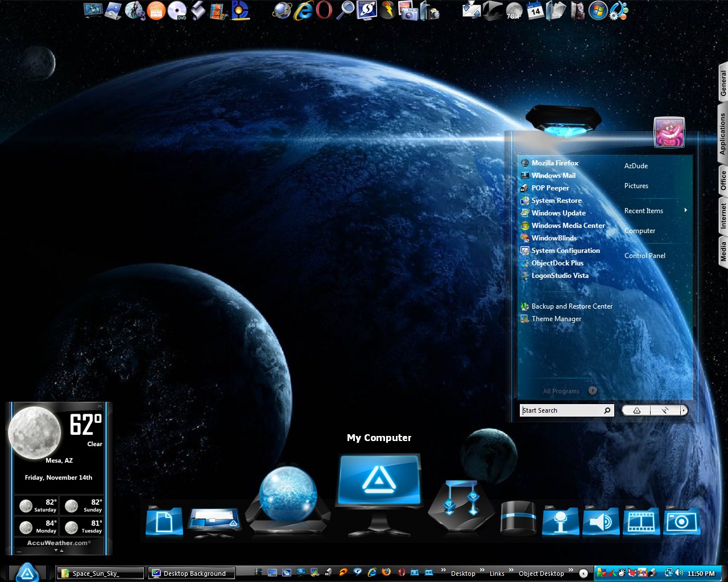The image size is (728, 582).
Task: Open the film strip videos folder in dock
Action: (x=641, y=521)
